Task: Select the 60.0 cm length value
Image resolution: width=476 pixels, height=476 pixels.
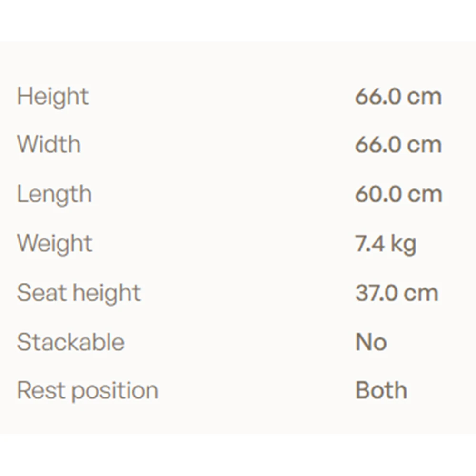Action: point(398,194)
